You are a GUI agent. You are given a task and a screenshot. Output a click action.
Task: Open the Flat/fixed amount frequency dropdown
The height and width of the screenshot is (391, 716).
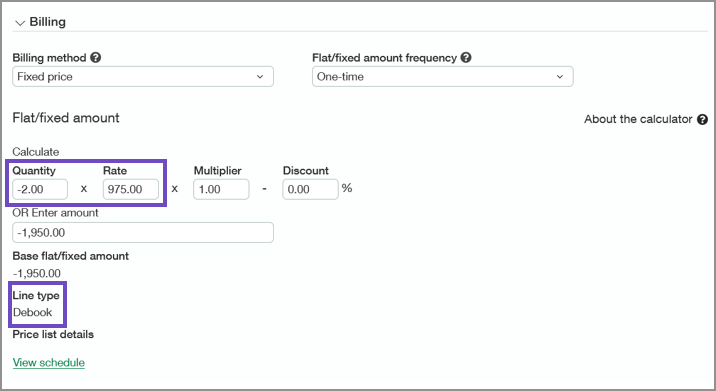pos(442,77)
